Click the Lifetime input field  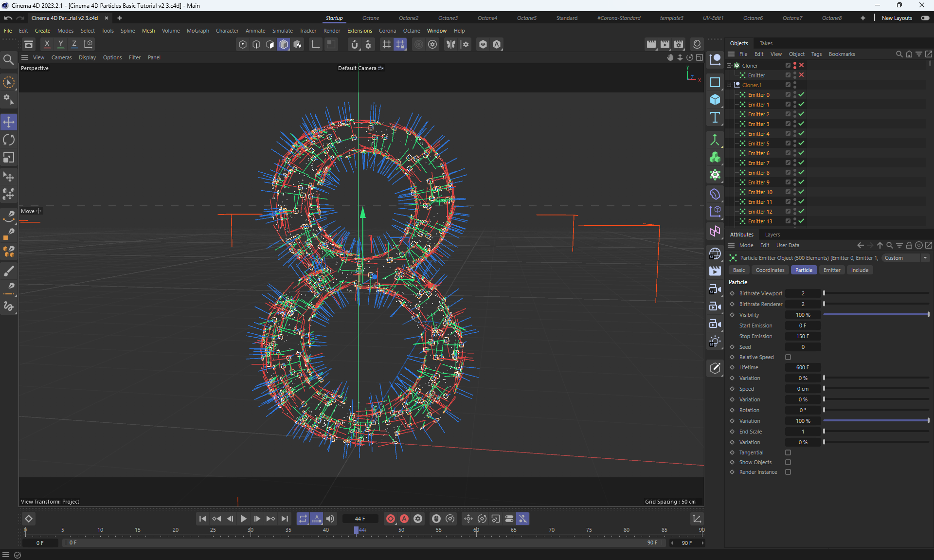(803, 367)
